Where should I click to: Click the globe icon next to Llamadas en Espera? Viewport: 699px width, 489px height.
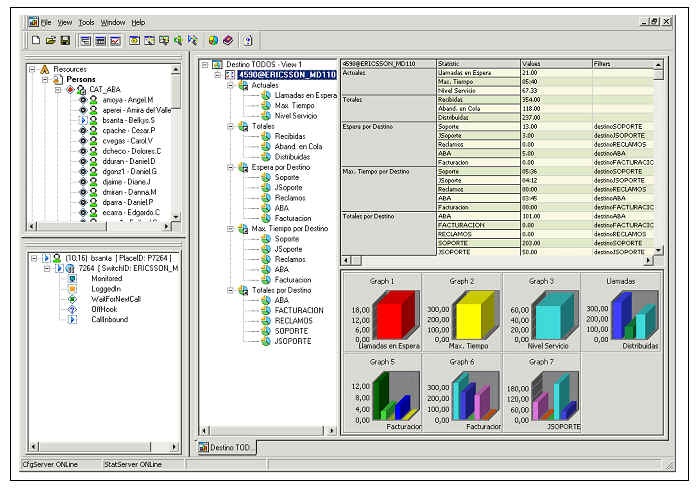tap(266, 95)
